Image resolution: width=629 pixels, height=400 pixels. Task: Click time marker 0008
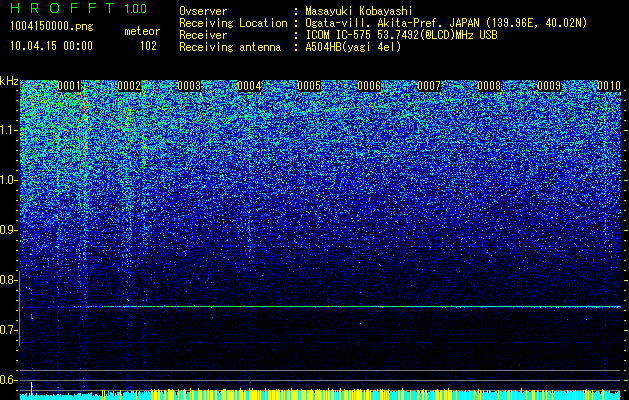click(489, 86)
